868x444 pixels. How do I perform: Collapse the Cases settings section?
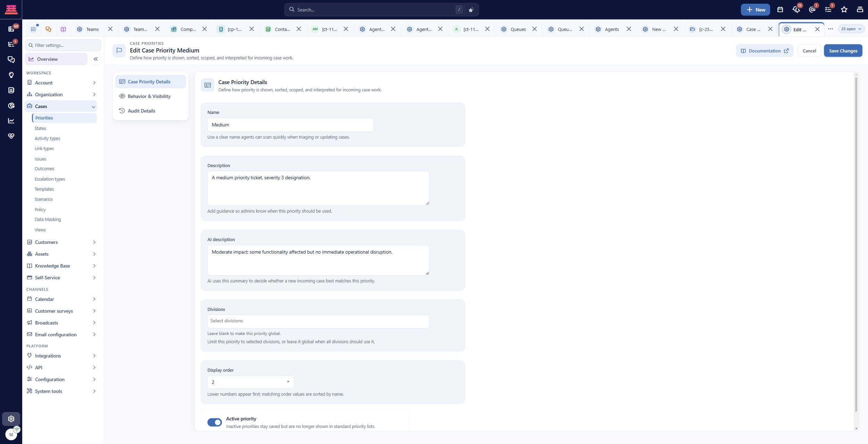(61, 106)
